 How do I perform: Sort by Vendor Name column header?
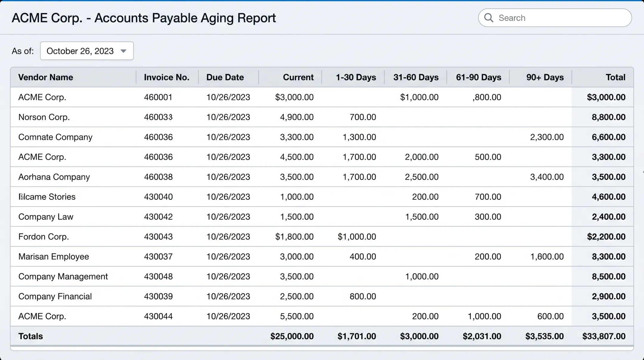[46, 77]
